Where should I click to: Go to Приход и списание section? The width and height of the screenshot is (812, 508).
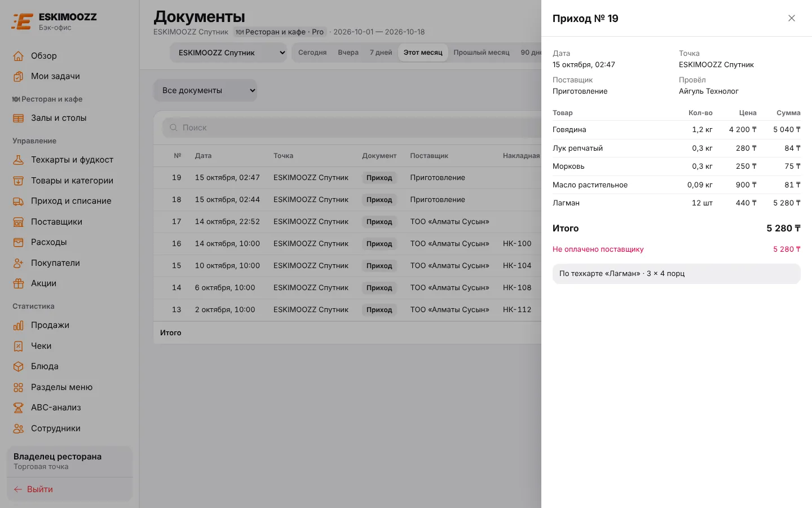(69, 201)
